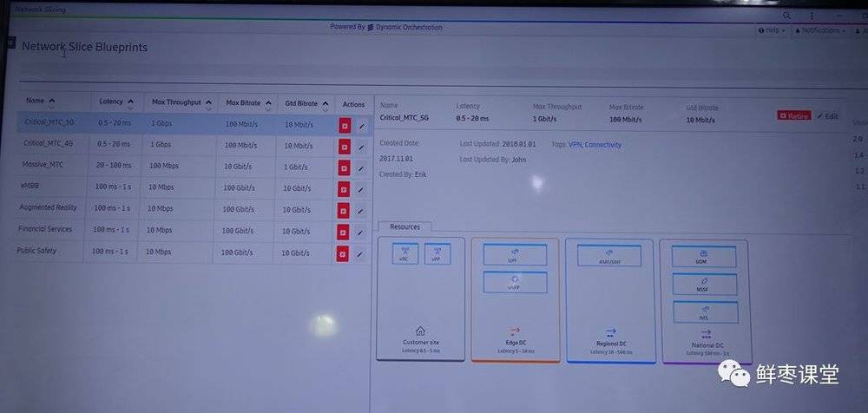Select the vAPP block in Edge DC
This screenshot has width=868, height=413.
[515, 282]
